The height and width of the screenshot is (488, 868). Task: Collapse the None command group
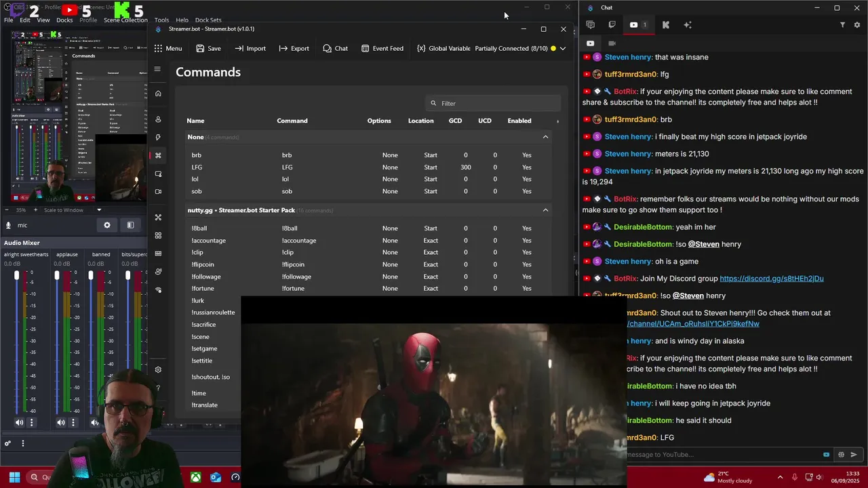click(545, 137)
